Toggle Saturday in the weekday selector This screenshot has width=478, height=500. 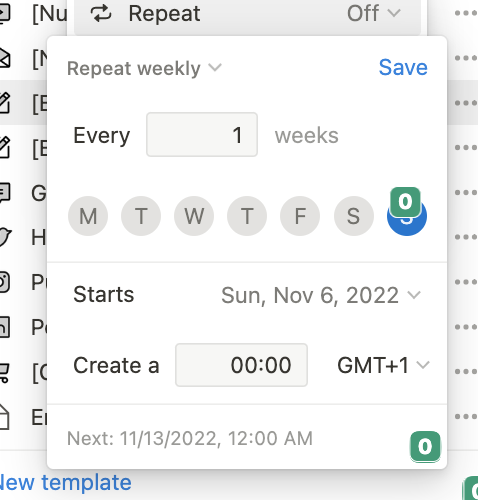pos(354,216)
